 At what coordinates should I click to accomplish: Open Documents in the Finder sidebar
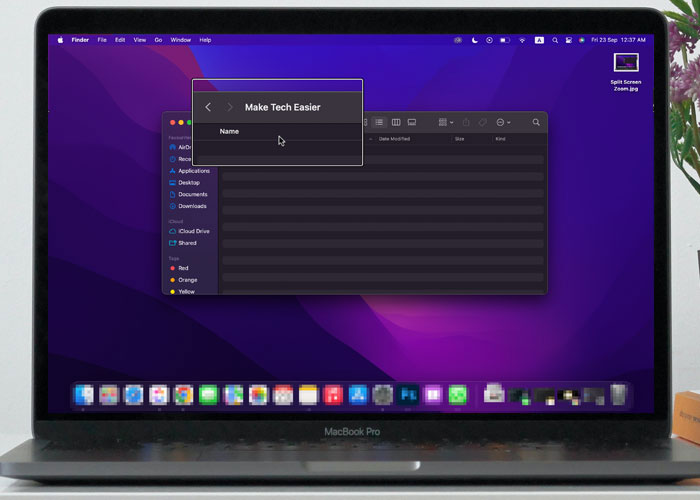pyautogui.click(x=188, y=194)
